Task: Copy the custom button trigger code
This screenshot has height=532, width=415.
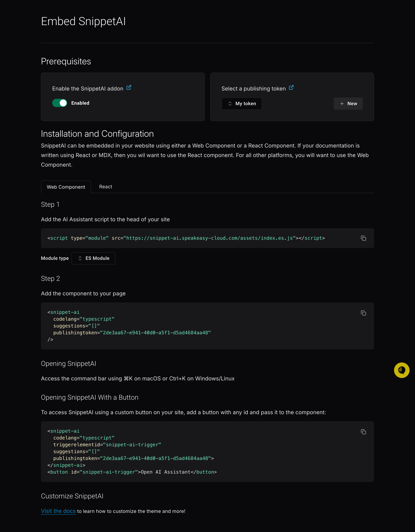Action: pyautogui.click(x=364, y=432)
